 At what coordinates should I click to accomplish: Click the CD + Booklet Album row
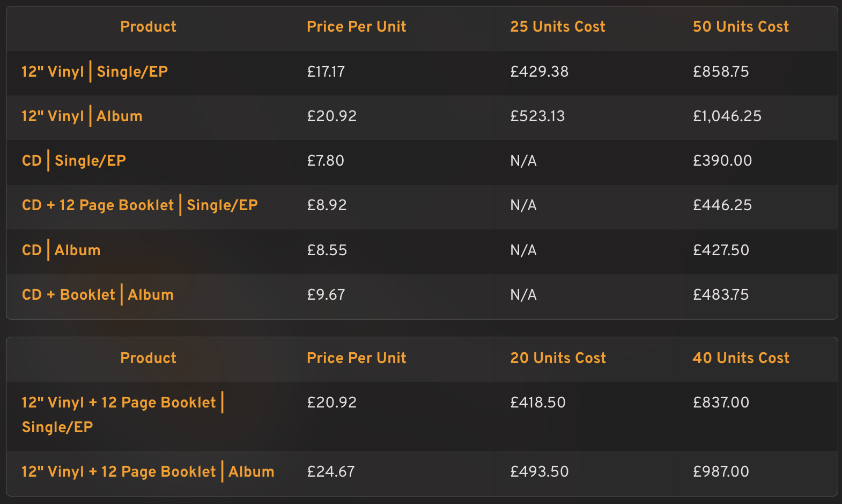pos(422,295)
